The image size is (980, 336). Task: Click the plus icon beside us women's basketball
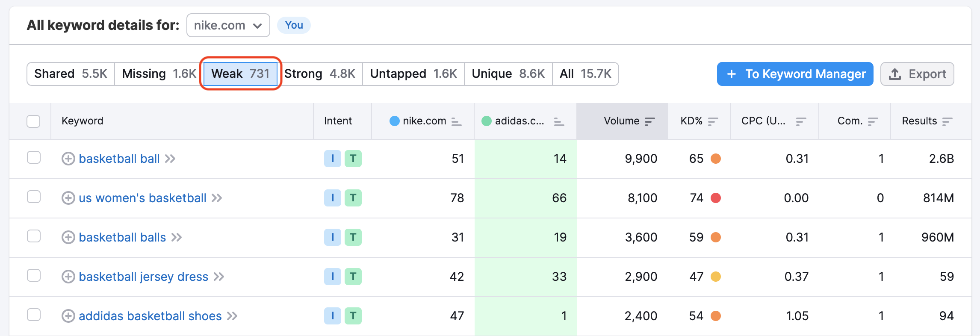coord(68,198)
